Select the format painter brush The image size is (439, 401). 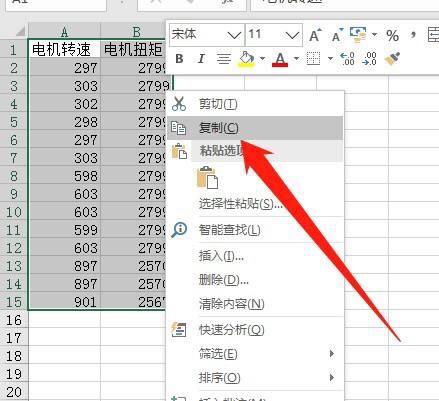click(x=392, y=59)
